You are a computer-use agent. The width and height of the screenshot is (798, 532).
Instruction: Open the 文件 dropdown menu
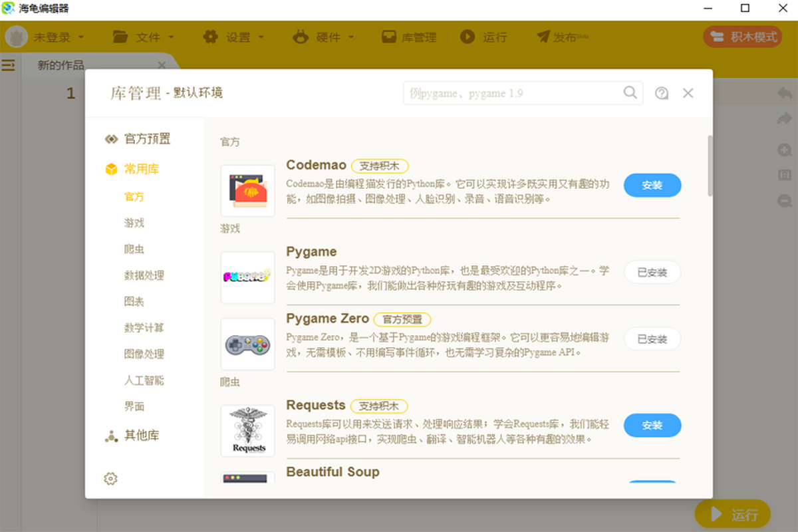143,37
